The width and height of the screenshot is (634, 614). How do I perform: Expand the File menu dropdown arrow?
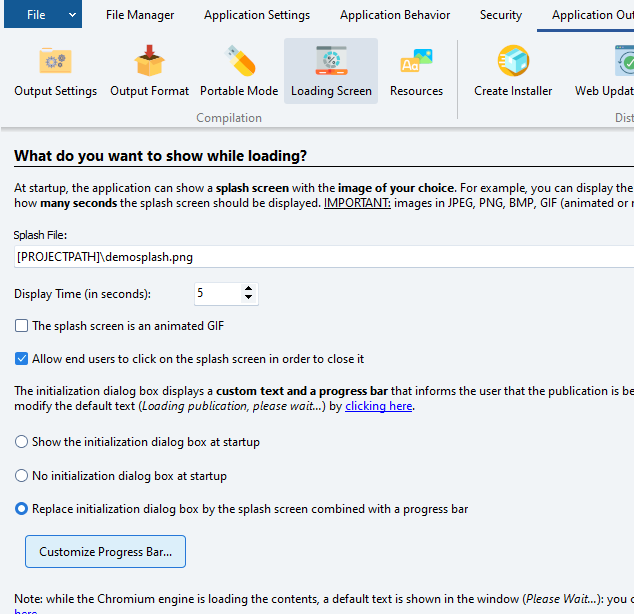[x=73, y=15]
